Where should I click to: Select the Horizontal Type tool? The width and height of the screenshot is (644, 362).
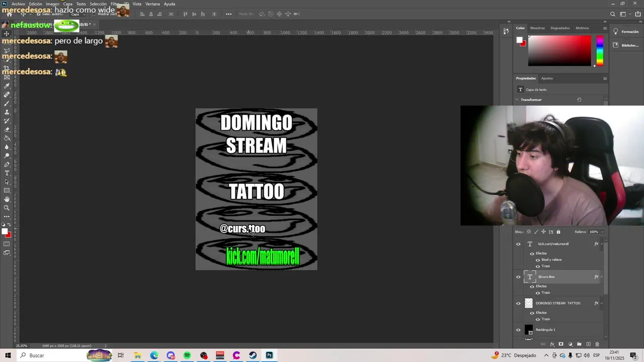point(7,173)
